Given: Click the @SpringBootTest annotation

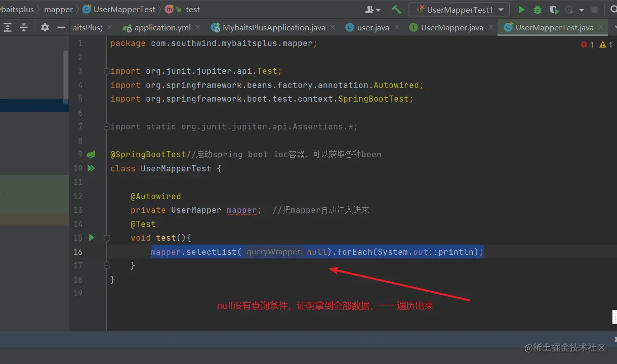Looking at the screenshot, I should [148, 154].
